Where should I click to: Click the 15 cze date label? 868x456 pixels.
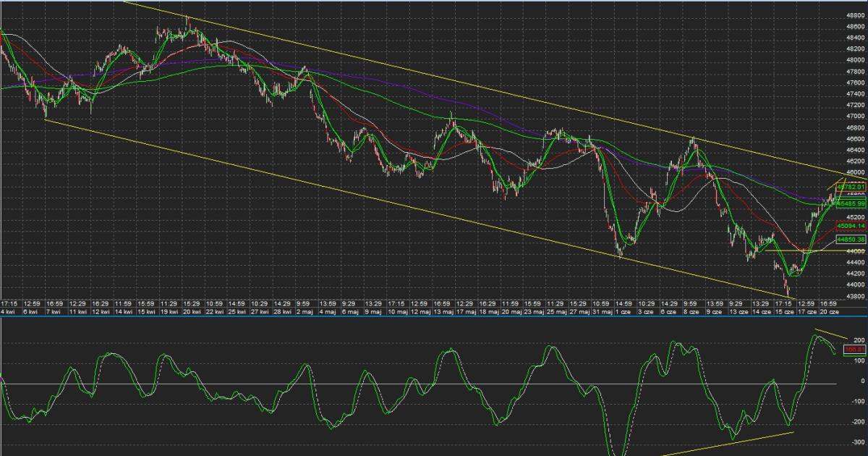point(784,312)
